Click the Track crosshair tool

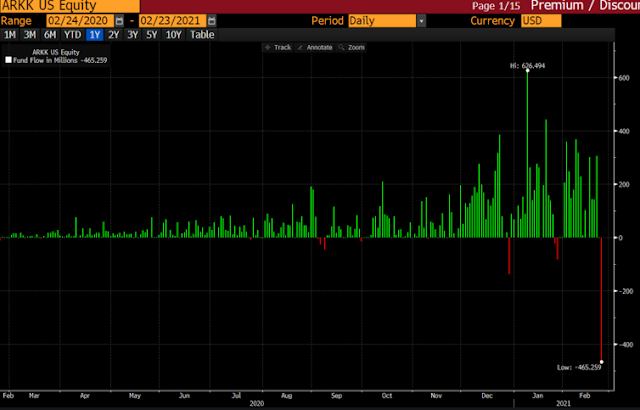click(278, 47)
